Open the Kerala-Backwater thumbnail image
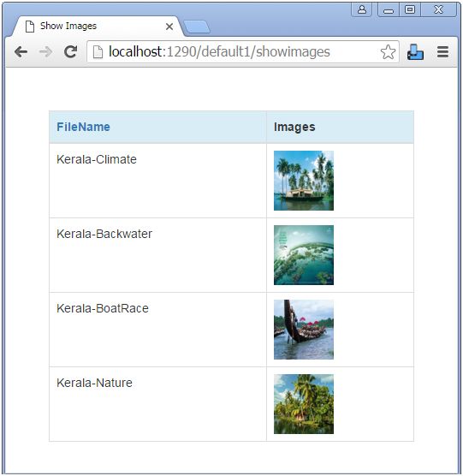This screenshot has width=463, height=476. point(304,255)
